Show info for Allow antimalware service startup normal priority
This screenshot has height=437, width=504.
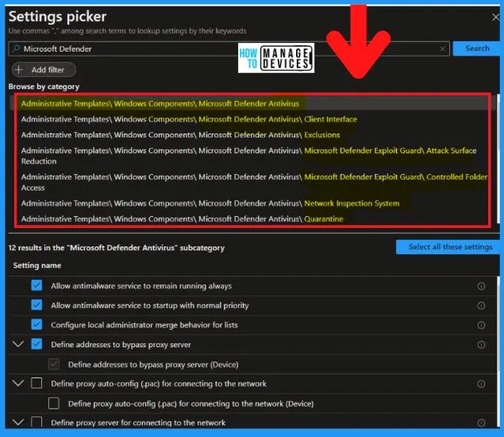tap(481, 305)
